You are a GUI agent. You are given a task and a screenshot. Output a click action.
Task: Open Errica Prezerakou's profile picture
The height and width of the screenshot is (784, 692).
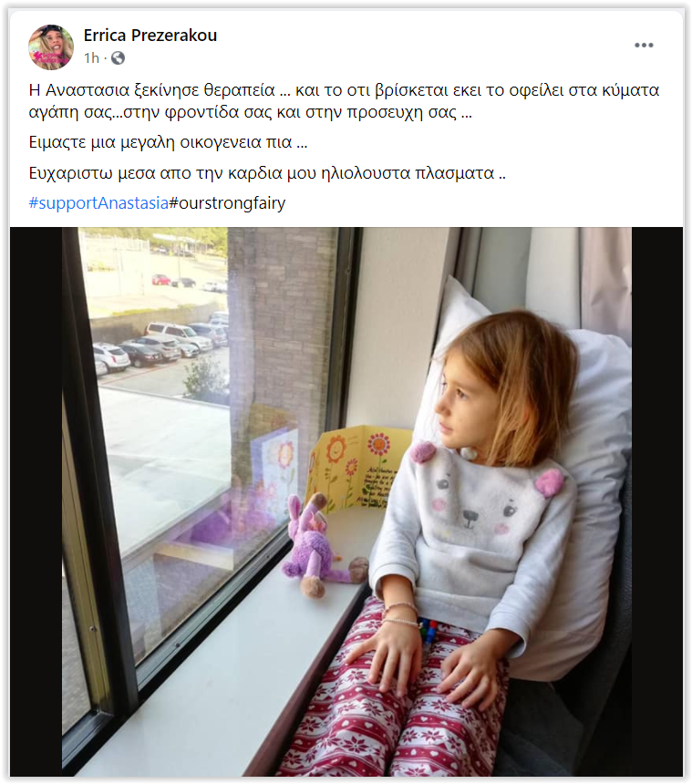51,47
